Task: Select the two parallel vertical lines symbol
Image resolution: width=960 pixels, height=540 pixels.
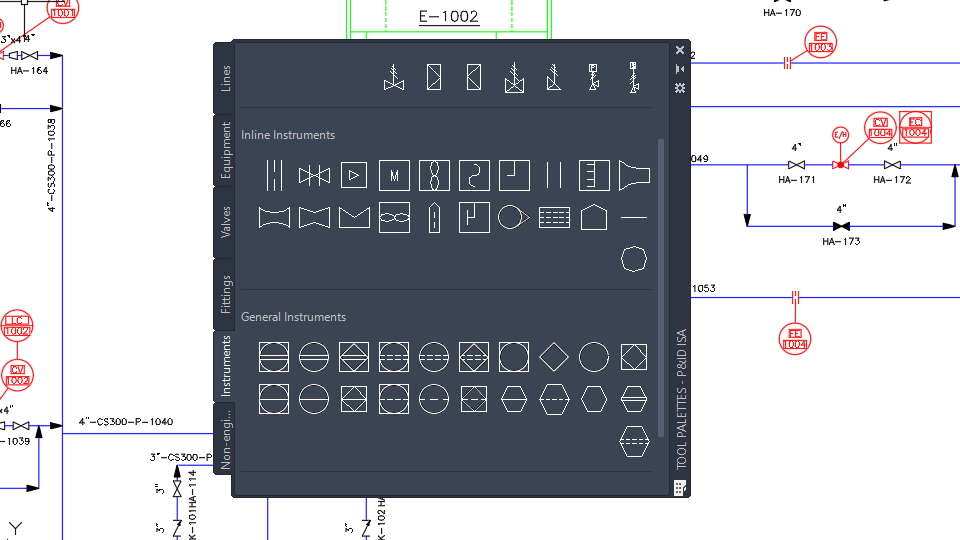Action: [553, 175]
